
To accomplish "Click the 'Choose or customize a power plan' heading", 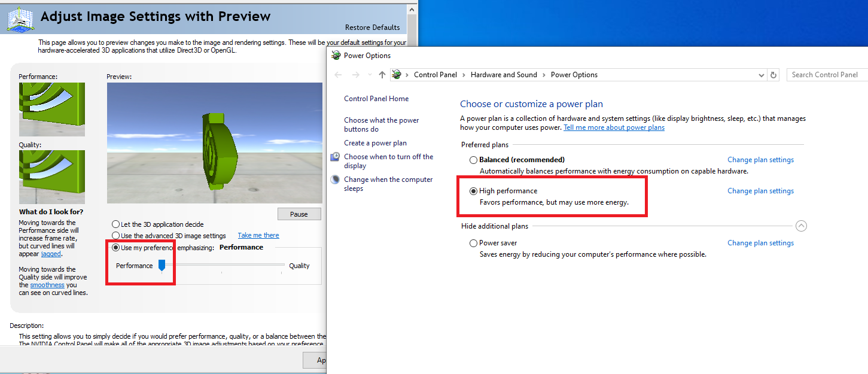I will coord(531,104).
